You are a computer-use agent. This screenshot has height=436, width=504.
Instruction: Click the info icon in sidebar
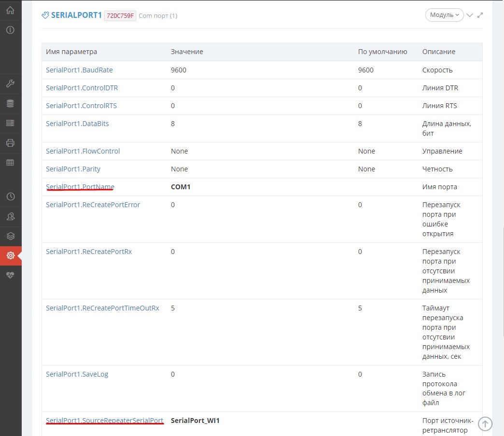(10, 30)
